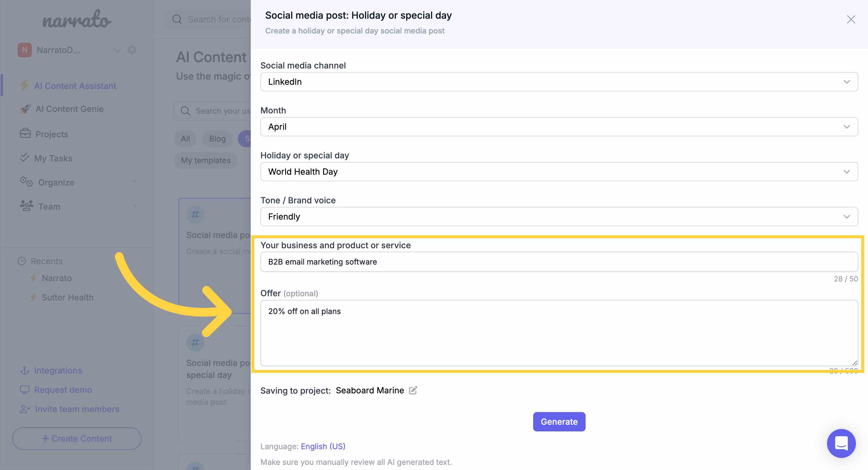Open the Integrations link

point(58,370)
